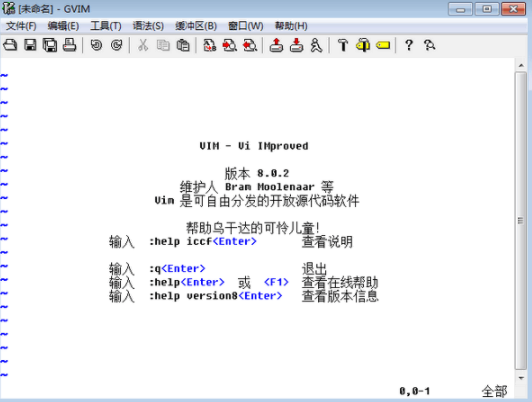
Task: Click the 'Bram Moolenaar' maintainer text
Action: pos(270,187)
